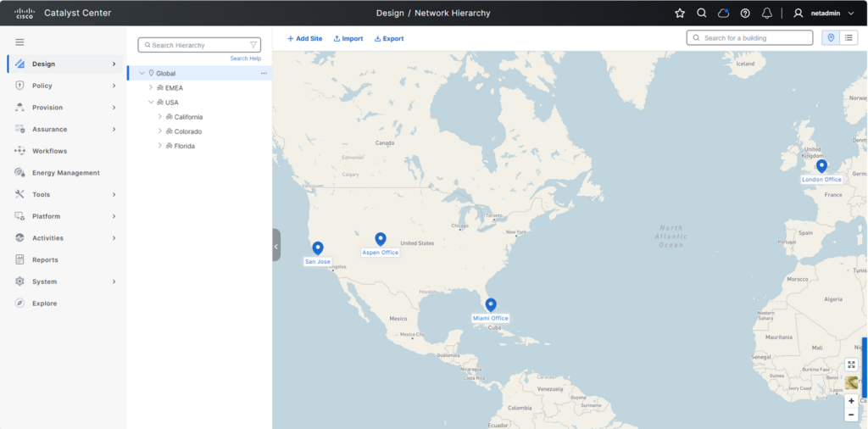This screenshot has width=868, height=429.
Task: Focus the Search Hierarchy input field
Action: pyautogui.click(x=199, y=45)
